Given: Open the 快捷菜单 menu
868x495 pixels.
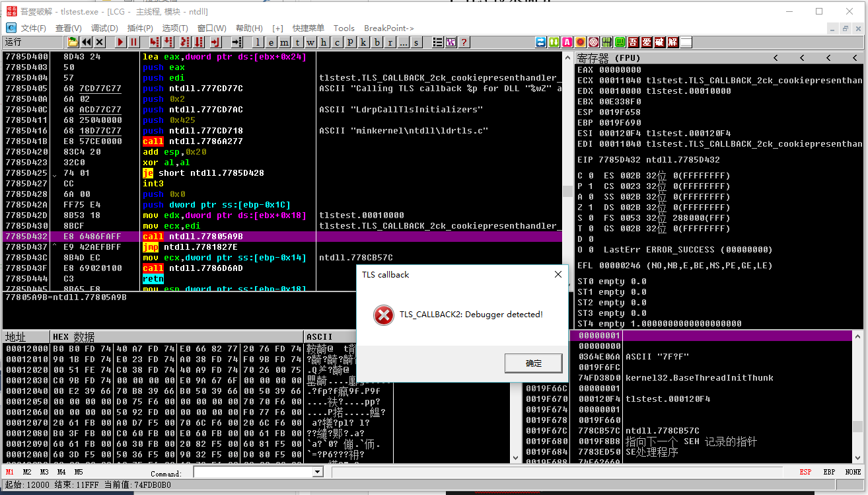Looking at the screenshot, I should click(308, 28).
